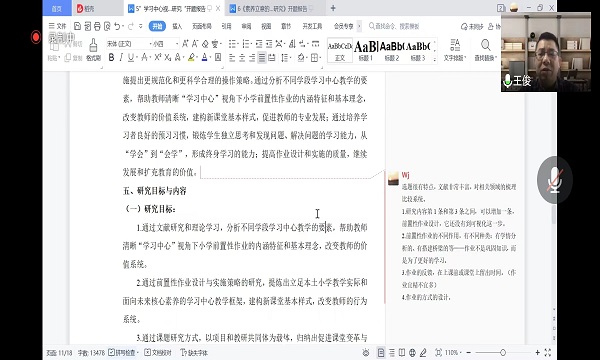Apply superscript formatting

[158, 57]
